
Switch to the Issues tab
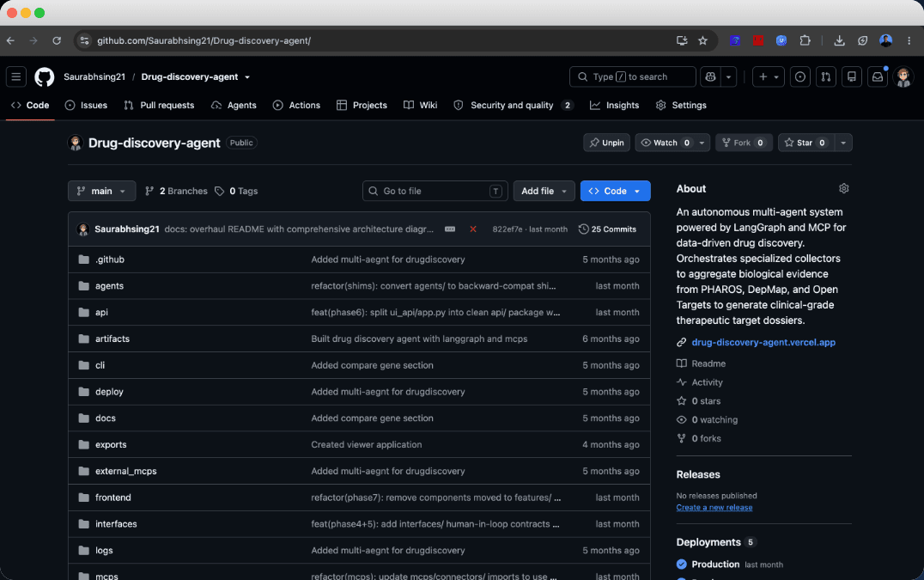tap(86, 105)
